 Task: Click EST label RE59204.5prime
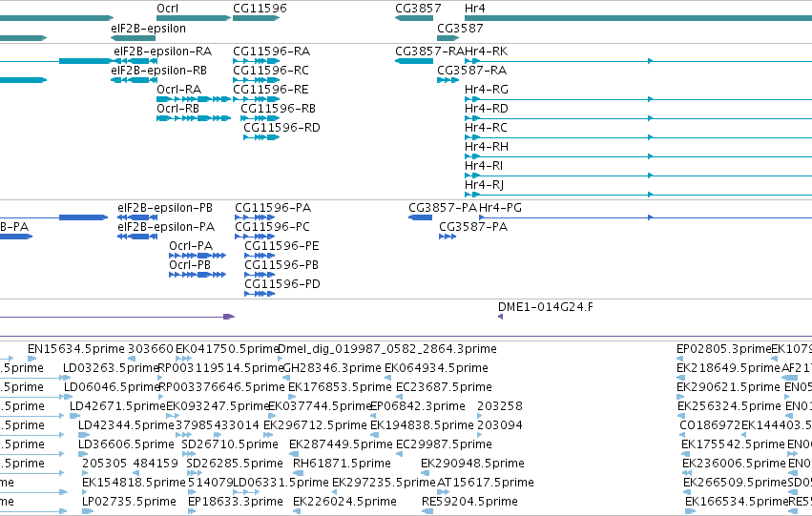469,503
